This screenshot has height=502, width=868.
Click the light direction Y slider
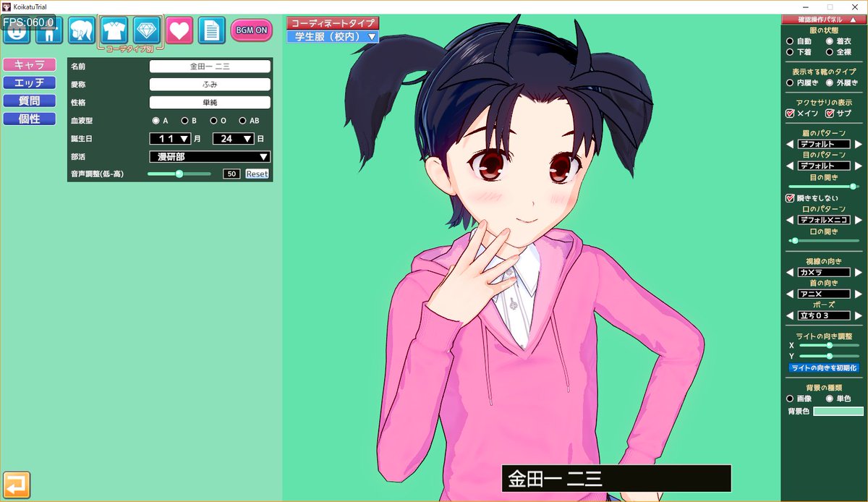coord(829,356)
